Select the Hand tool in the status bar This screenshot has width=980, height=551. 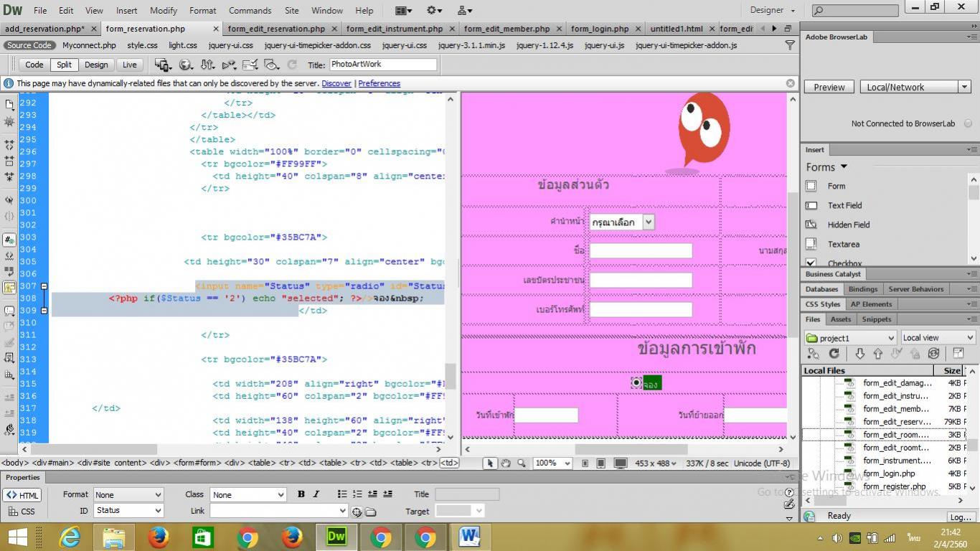point(506,463)
